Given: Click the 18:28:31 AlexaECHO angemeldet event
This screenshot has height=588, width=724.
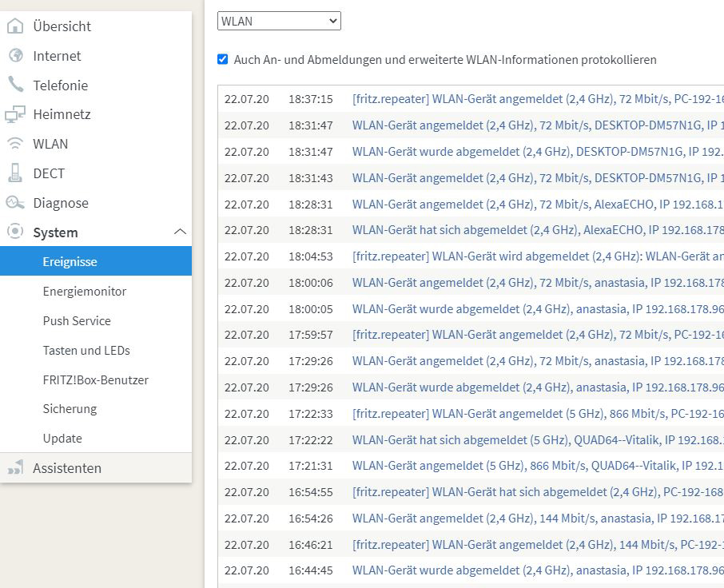Looking at the screenshot, I should click(472, 204).
